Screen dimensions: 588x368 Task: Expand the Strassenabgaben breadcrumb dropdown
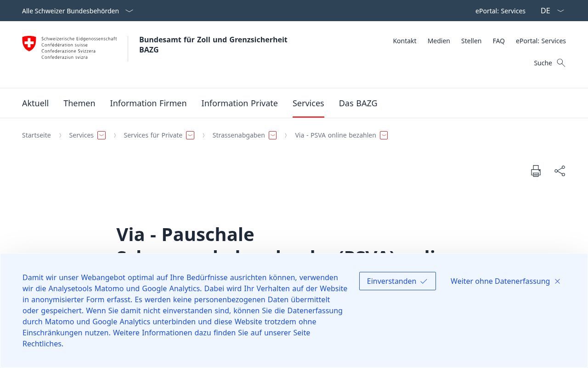click(x=272, y=135)
